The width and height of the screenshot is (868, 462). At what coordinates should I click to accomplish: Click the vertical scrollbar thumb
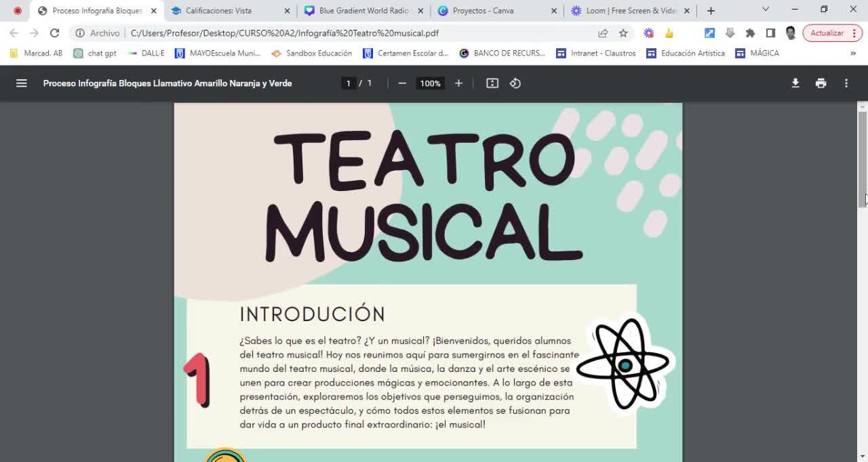pos(863,158)
